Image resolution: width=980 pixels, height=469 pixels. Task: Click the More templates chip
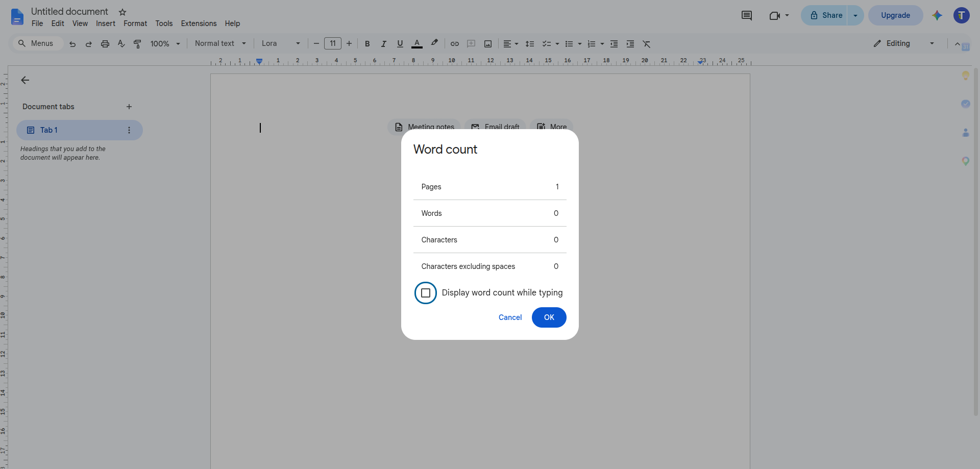click(x=552, y=126)
